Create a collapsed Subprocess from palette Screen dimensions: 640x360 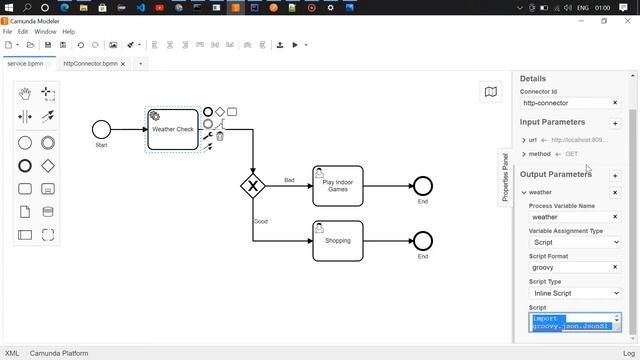pyautogui.click(x=48, y=189)
